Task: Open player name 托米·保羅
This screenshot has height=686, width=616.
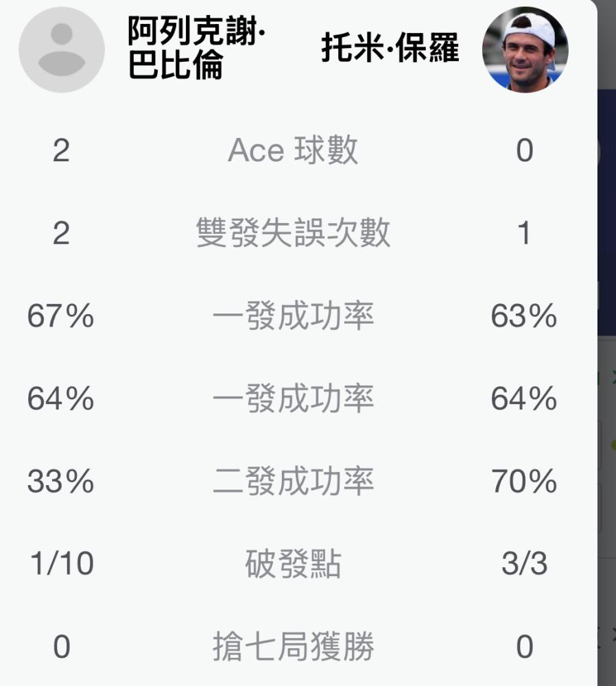Action: click(390, 47)
